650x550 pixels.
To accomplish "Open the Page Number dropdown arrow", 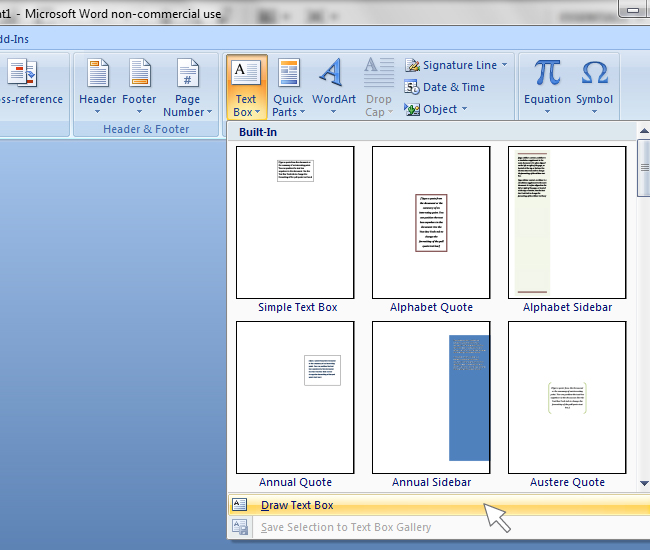I will click(x=209, y=112).
